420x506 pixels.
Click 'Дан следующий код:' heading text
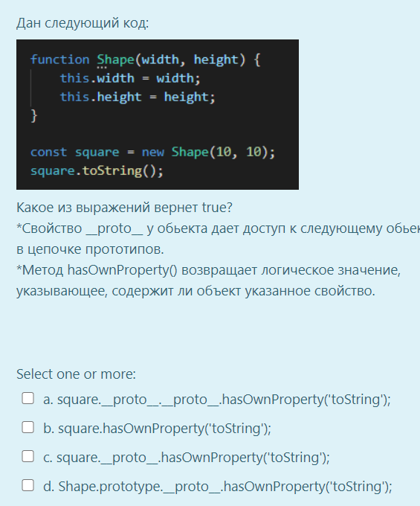click(x=83, y=23)
